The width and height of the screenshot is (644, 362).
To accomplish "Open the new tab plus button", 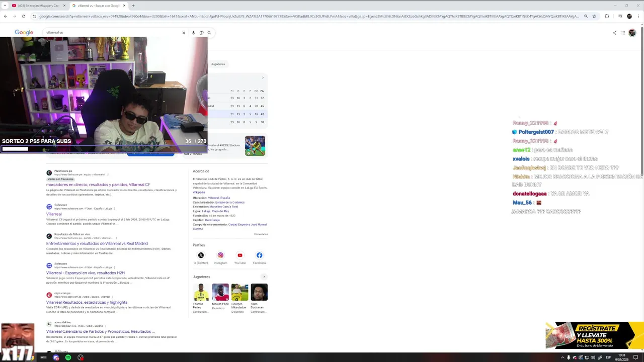I will (133, 6).
